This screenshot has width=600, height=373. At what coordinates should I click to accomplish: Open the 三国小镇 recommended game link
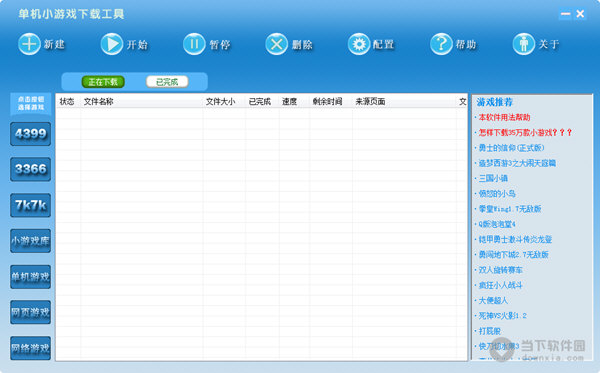(x=493, y=178)
